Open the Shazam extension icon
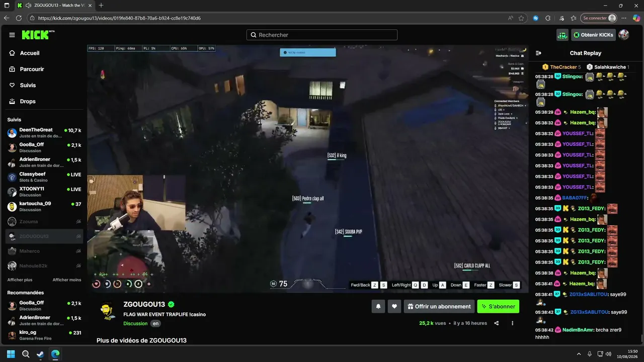 tap(536, 18)
